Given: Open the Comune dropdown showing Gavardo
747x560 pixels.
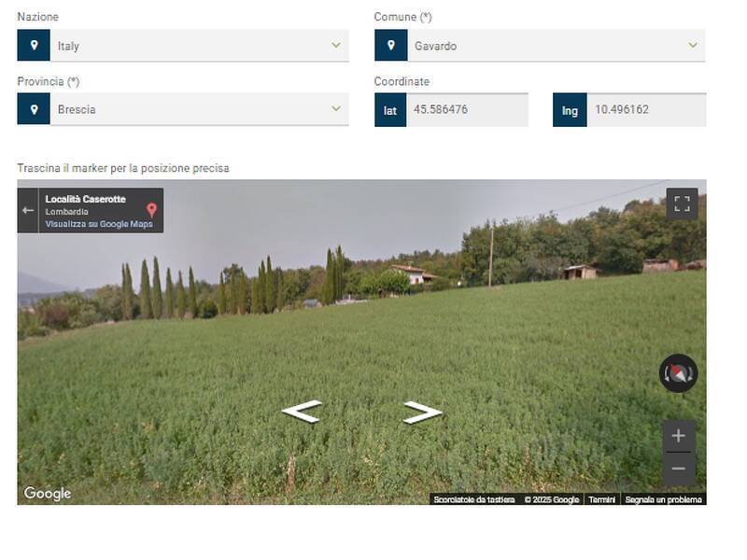Looking at the screenshot, I should 557,45.
